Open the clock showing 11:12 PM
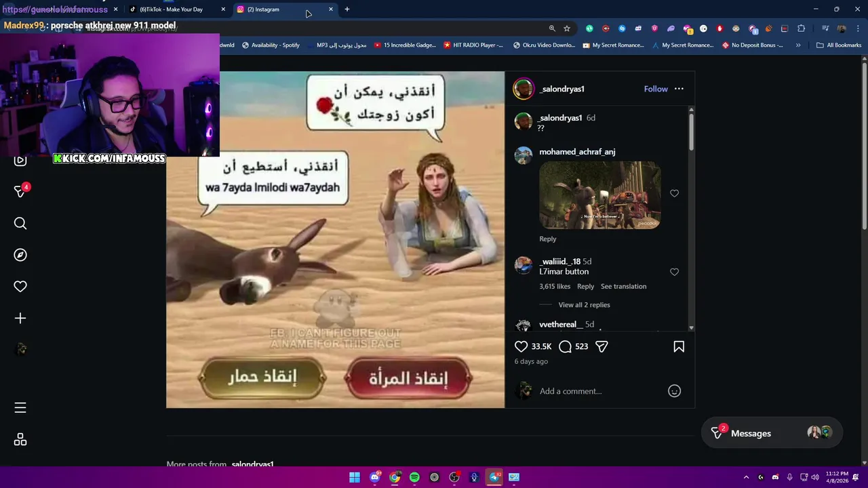Screen dimensions: 868x488 pos(837,477)
